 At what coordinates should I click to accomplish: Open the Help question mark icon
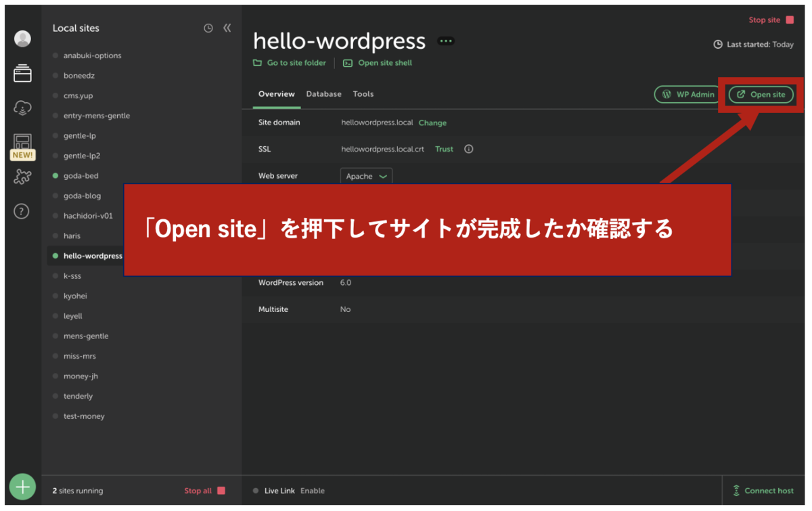22,212
